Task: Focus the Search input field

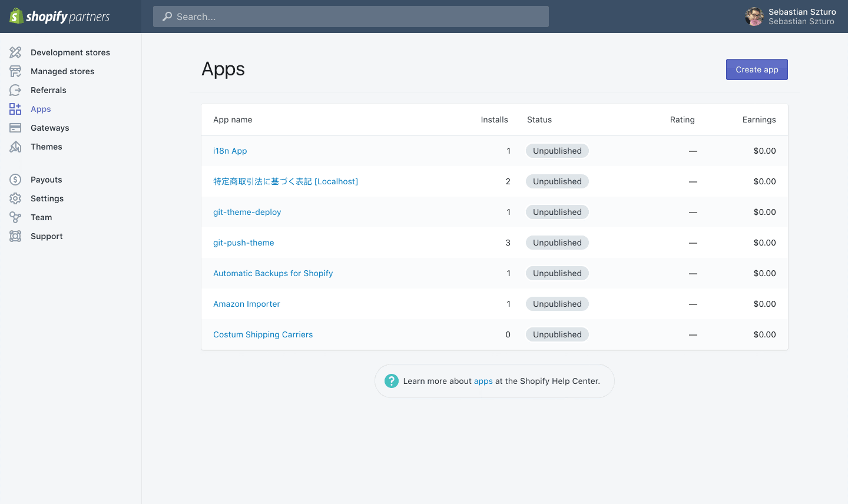Action: [x=351, y=16]
